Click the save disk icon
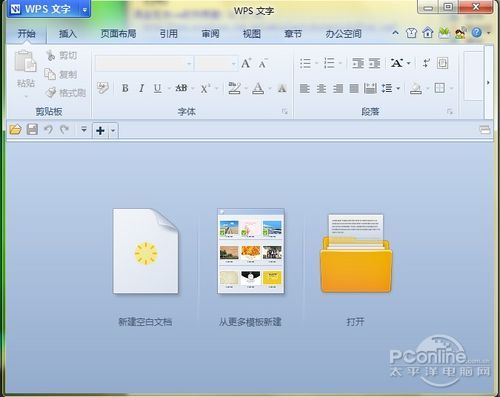 coord(32,129)
